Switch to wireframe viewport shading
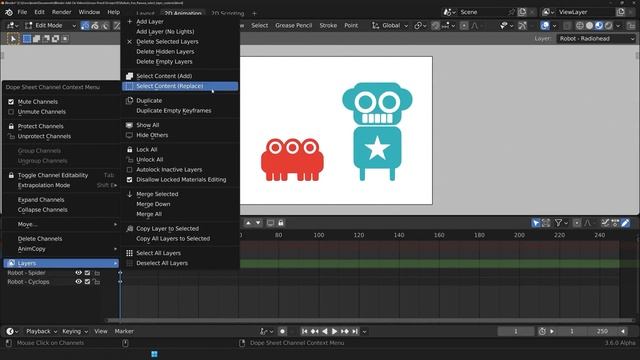This screenshot has width=640, height=360. coord(579,25)
